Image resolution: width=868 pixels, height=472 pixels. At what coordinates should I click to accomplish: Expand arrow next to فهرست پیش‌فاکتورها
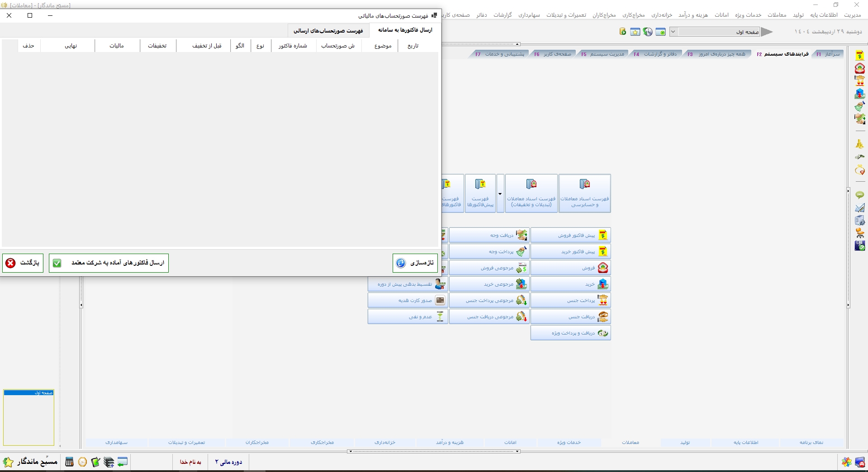[500, 194]
